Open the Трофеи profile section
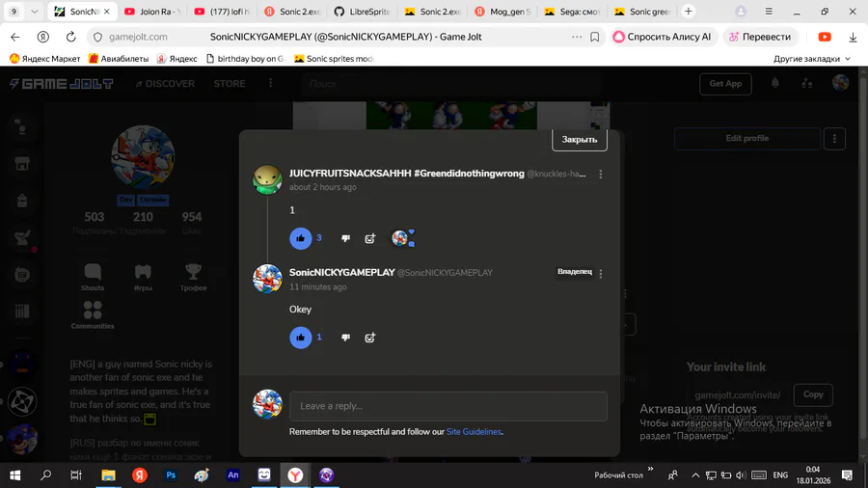The height and width of the screenshot is (488, 868). (193, 277)
